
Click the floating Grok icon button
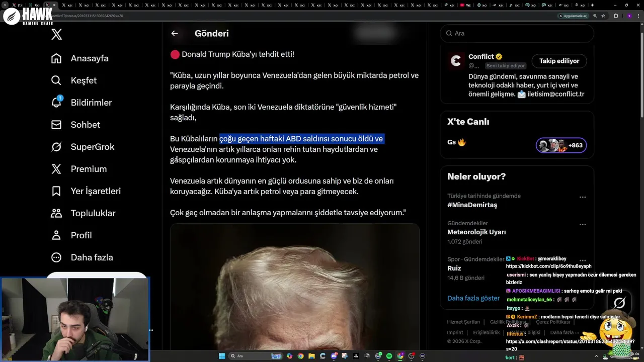tap(619, 303)
